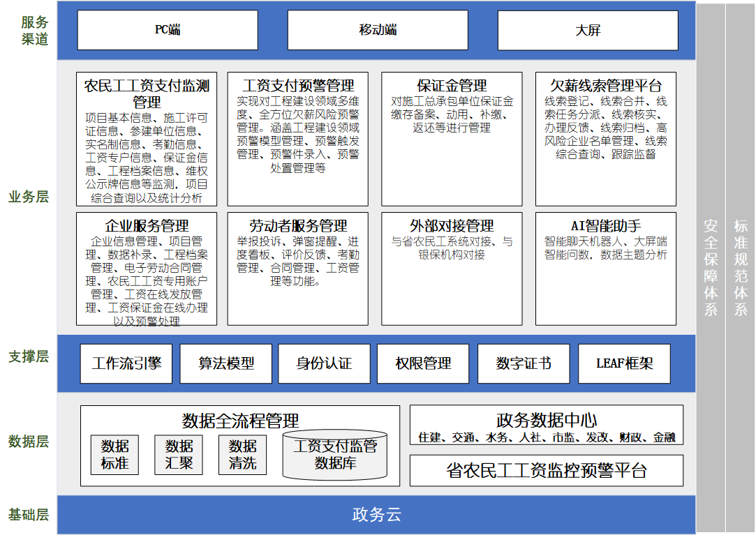
Task: Click the 劳动者服务管理 module box
Action: tap(298, 269)
